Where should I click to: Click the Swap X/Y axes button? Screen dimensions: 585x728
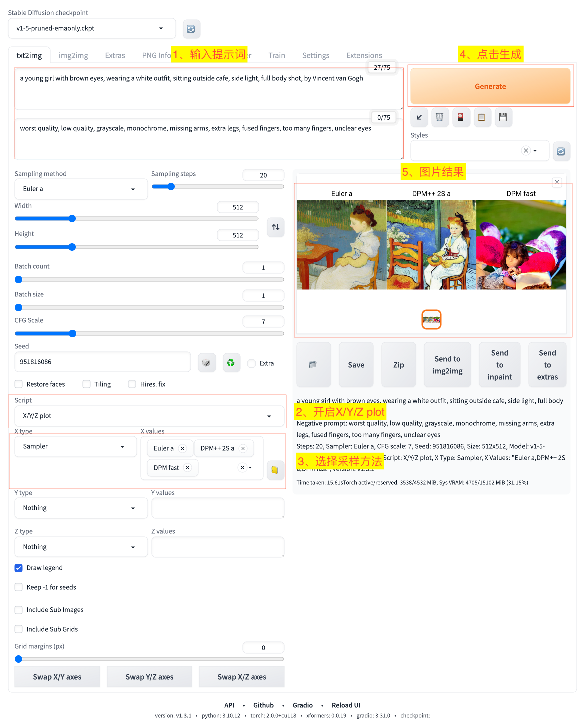pos(57,677)
